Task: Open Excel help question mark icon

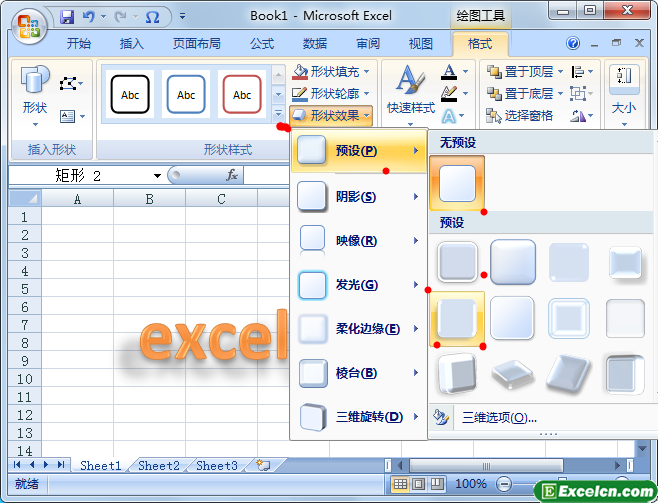Action: (573, 43)
